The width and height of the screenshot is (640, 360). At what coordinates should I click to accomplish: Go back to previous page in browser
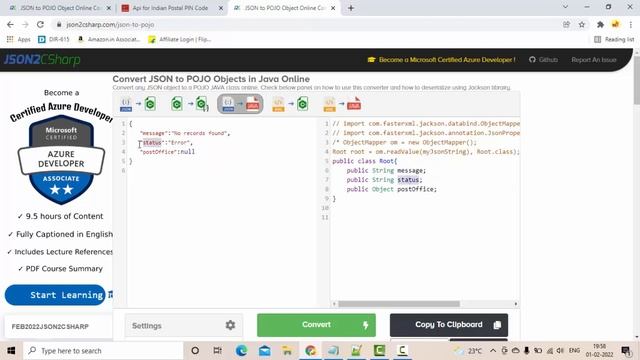pyautogui.click(x=10, y=24)
